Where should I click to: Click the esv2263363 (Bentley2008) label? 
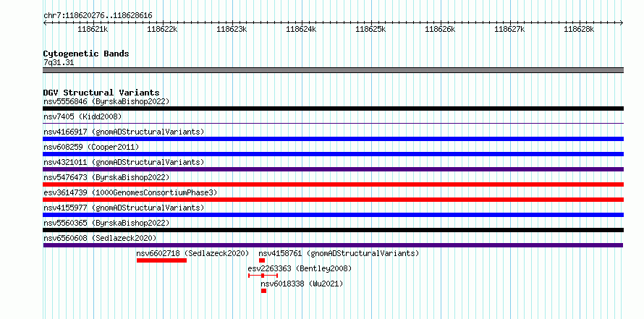[x=300, y=268]
